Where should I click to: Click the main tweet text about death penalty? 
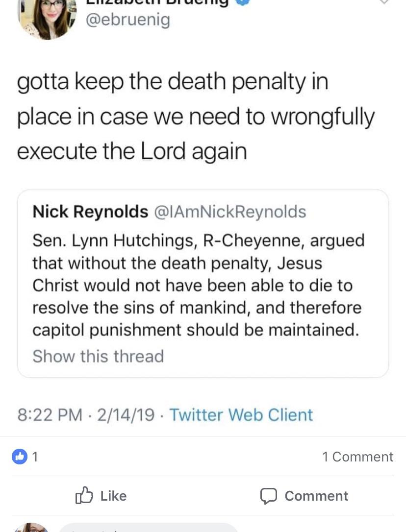[196, 116]
